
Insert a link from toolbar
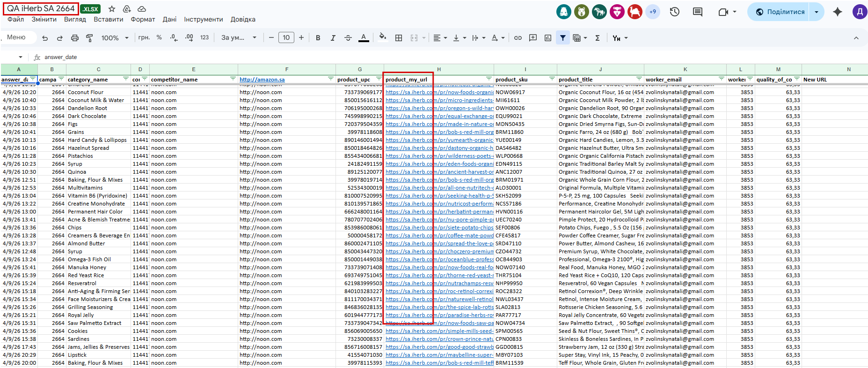[518, 38]
